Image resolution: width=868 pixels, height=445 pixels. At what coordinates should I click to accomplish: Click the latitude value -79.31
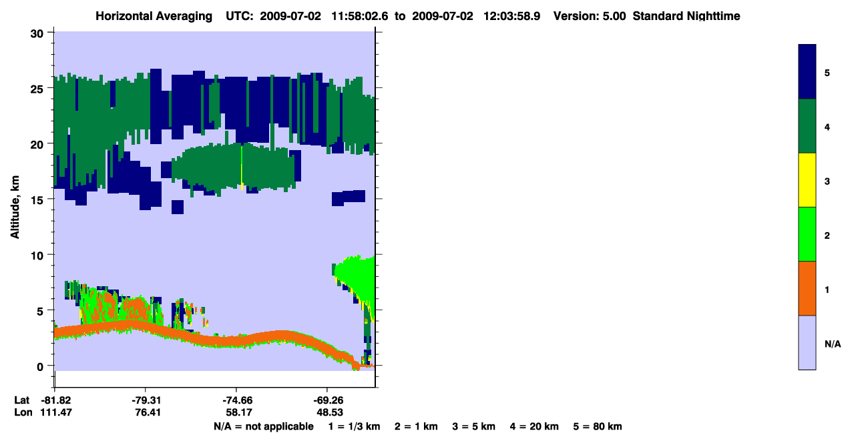(x=146, y=400)
